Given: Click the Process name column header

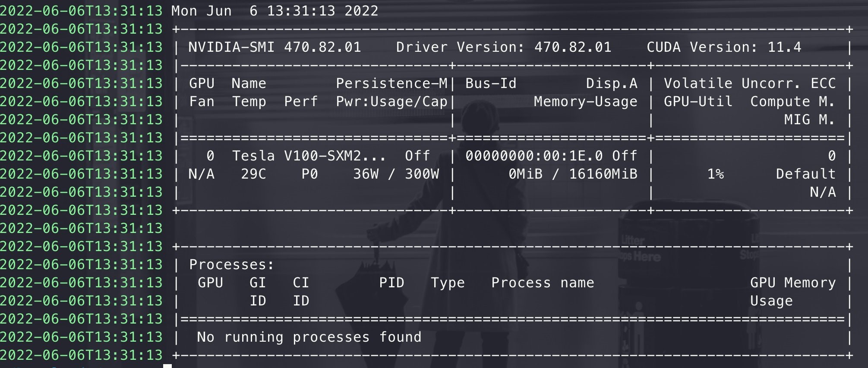Looking at the screenshot, I should click(x=543, y=283).
